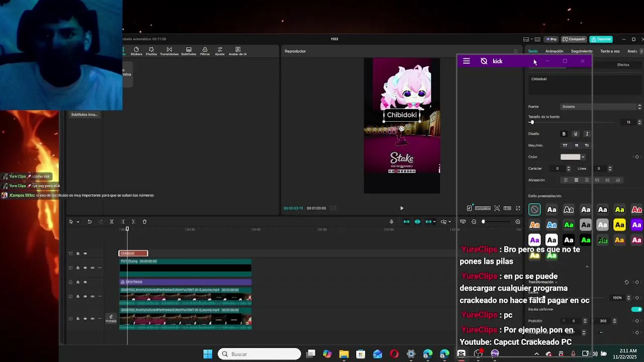
Task: Open the Stickers panel in CapCut toolbar
Action: pos(136,51)
